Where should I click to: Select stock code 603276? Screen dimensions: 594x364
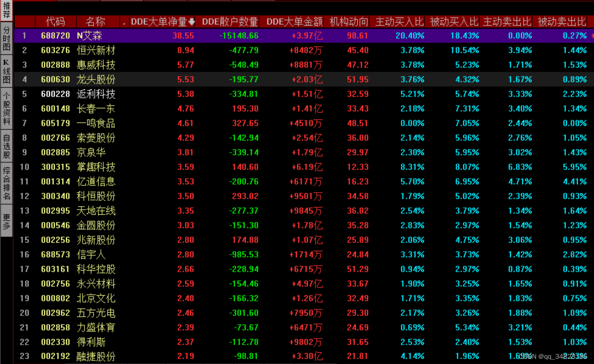point(56,50)
